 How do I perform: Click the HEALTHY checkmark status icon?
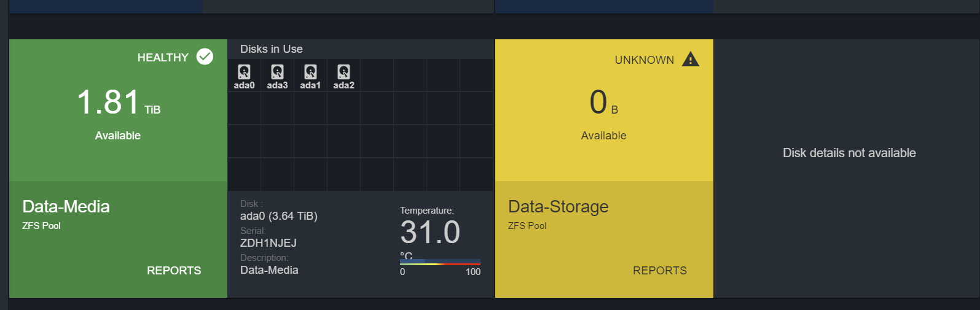[x=205, y=57]
